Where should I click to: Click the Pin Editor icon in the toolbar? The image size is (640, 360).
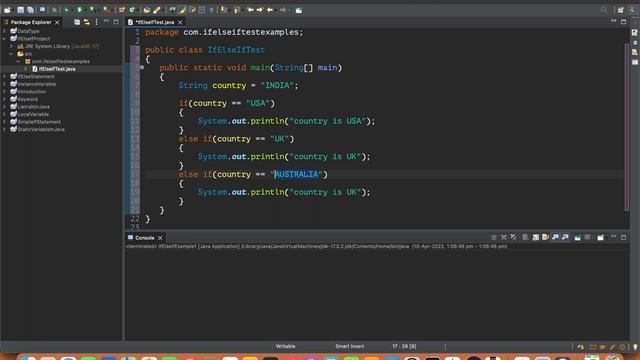pos(299,10)
